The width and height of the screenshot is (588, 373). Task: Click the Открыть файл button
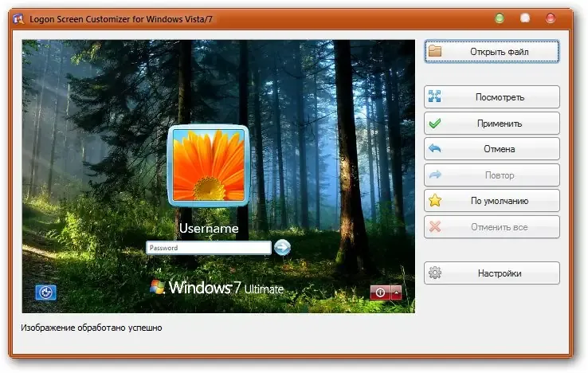pos(492,52)
